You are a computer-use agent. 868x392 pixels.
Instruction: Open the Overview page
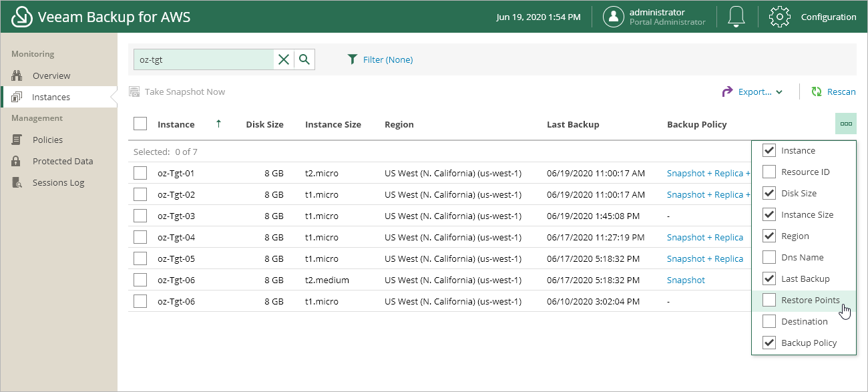click(51, 75)
